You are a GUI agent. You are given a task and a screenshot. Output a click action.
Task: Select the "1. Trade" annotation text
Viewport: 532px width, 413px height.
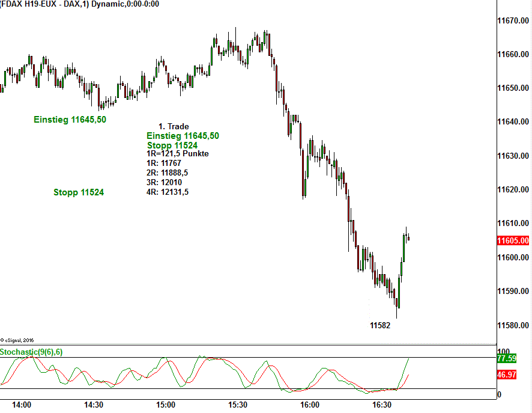tap(174, 126)
